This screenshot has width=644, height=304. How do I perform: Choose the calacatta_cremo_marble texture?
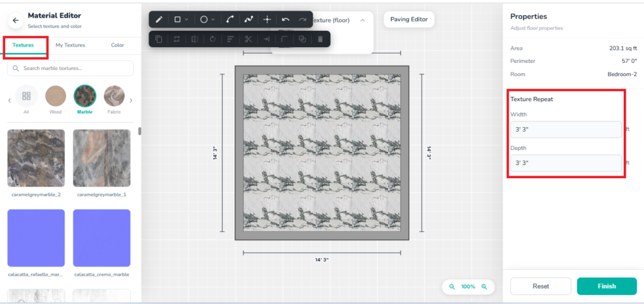click(x=102, y=239)
